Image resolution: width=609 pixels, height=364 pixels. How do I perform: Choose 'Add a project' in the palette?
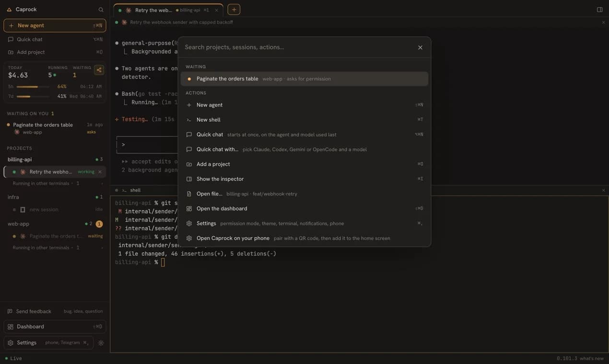(x=304, y=164)
